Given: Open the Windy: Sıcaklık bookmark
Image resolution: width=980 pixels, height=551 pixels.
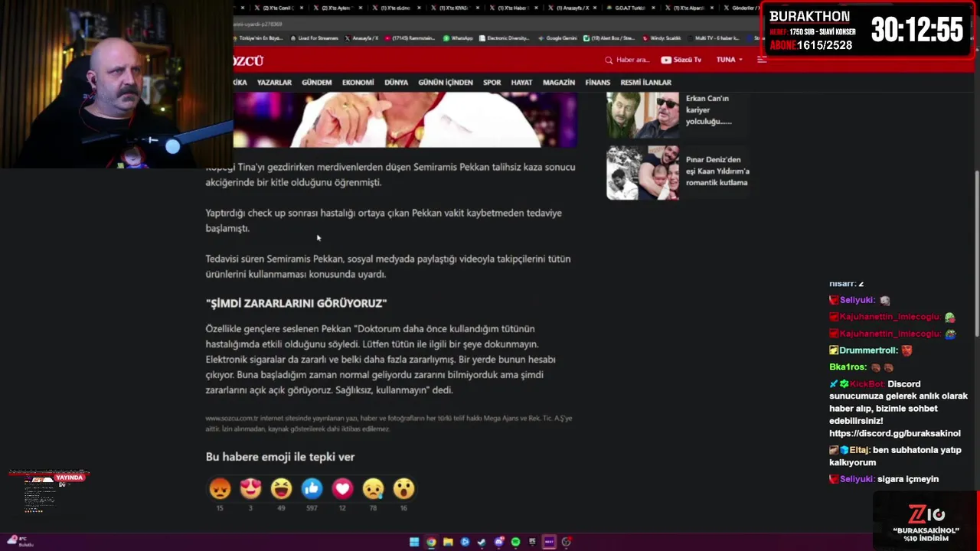Looking at the screenshot, I should coord(662,38).
